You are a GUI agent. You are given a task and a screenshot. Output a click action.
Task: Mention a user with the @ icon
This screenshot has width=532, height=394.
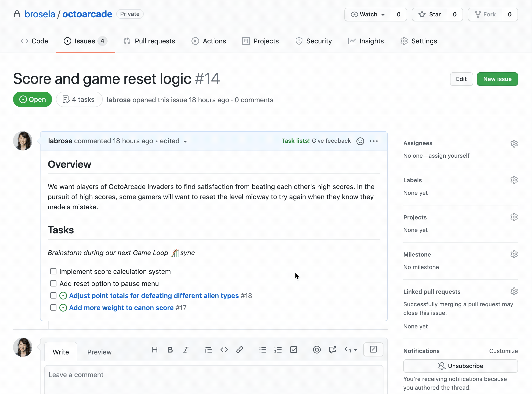pos(317,350)
